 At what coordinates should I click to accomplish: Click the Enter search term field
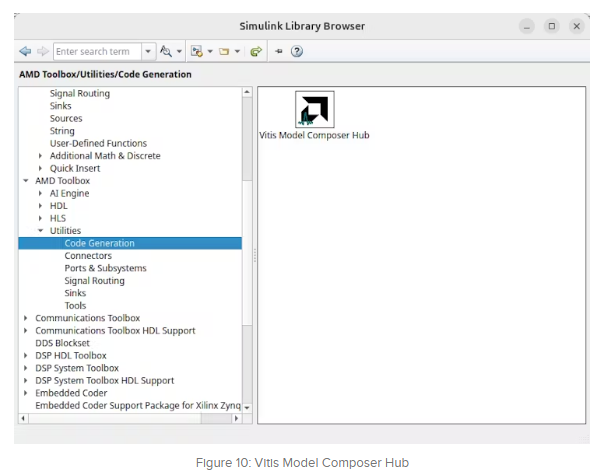pos(96,51)
